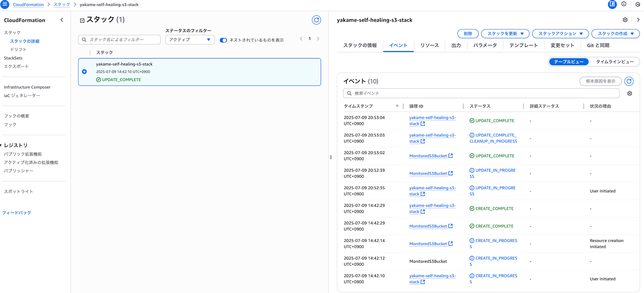
Task: Switch to the 変更セット tab
Action: 562,45
